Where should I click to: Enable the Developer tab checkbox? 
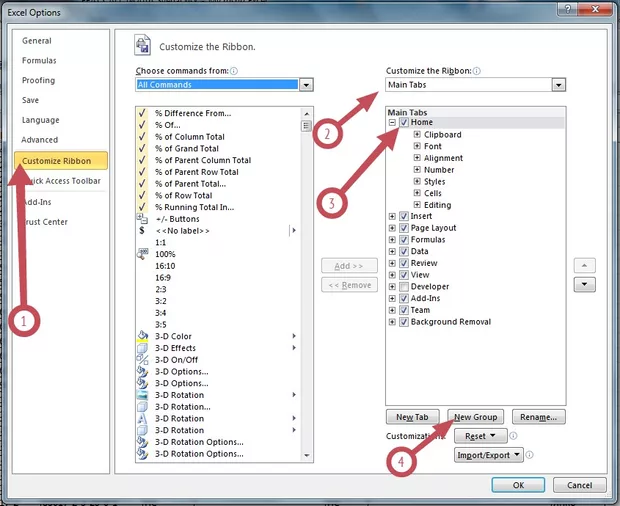pos(404,287)
